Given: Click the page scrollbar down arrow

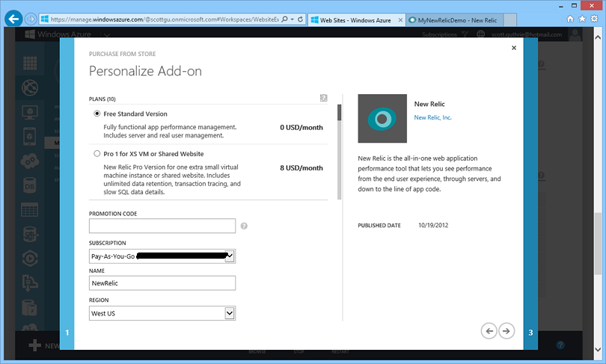Looking at the screenshot, I should click(598, 349).
